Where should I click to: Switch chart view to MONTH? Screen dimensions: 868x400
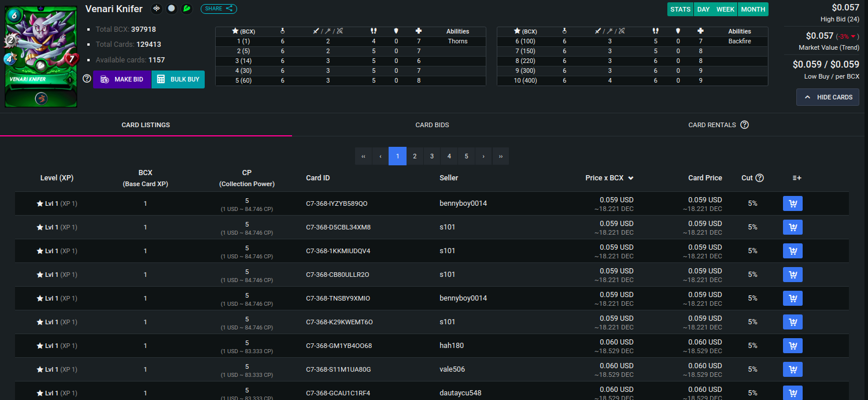click(753, 9)
